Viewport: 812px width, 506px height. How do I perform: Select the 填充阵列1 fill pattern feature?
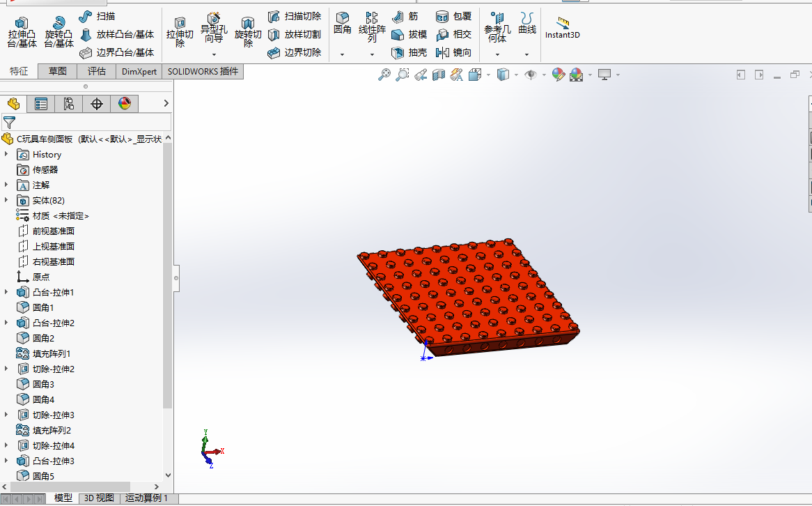coord(43,353)
